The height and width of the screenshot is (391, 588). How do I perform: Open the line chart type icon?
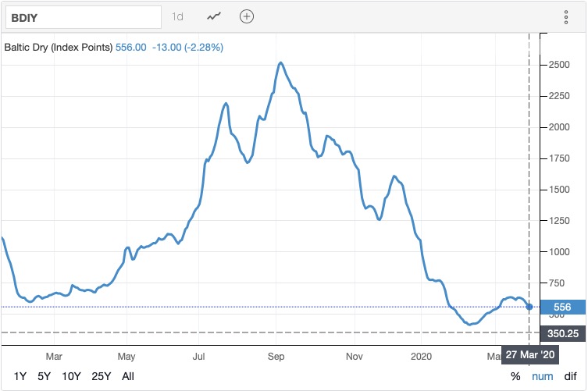pyautogui.click(x=214, y=16)
